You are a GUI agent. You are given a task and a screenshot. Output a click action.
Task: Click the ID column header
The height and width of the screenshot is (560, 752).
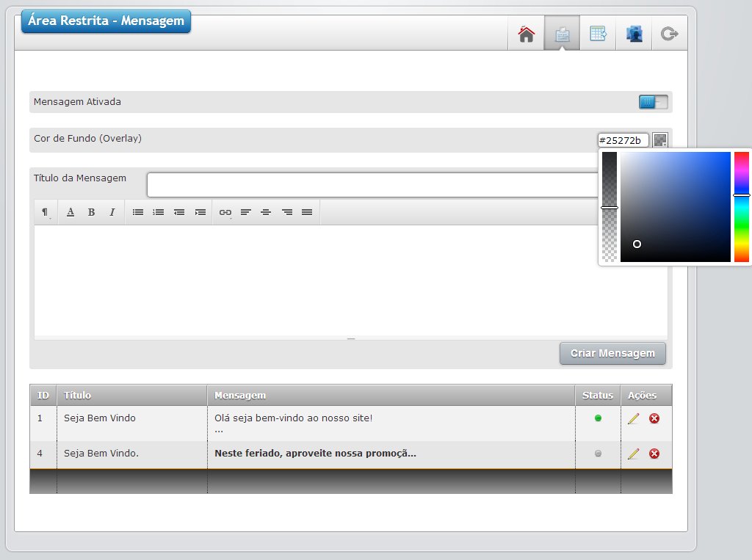pos(43,395)
